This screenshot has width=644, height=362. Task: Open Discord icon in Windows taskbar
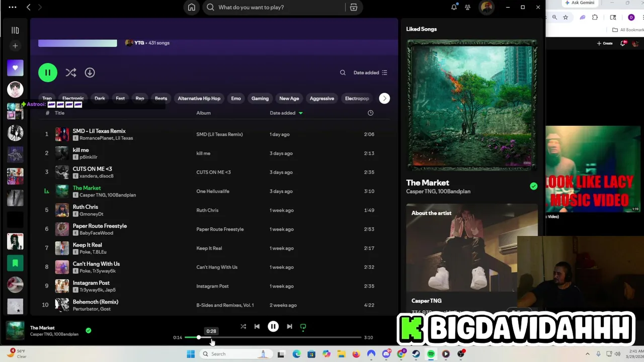coord(386,354)
